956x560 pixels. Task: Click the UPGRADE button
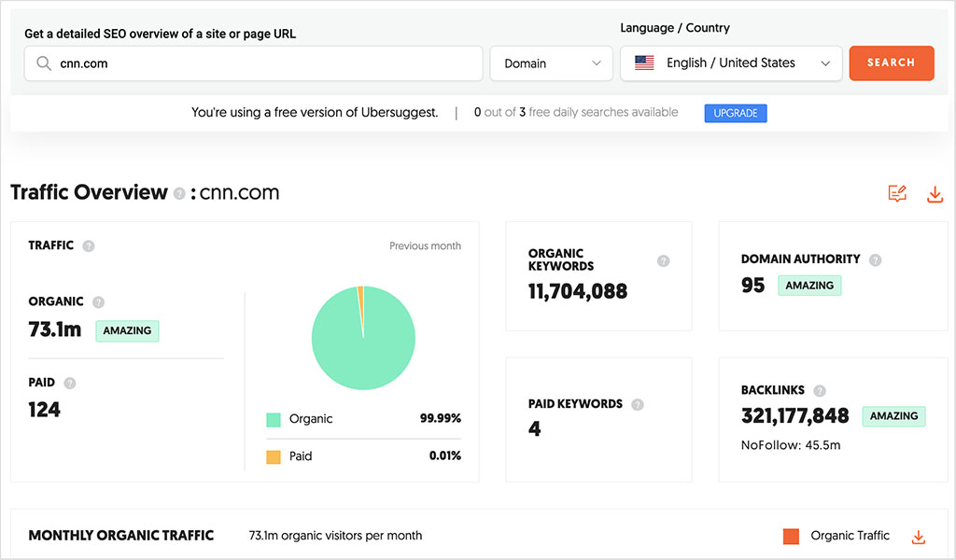(x=734, y=112)
